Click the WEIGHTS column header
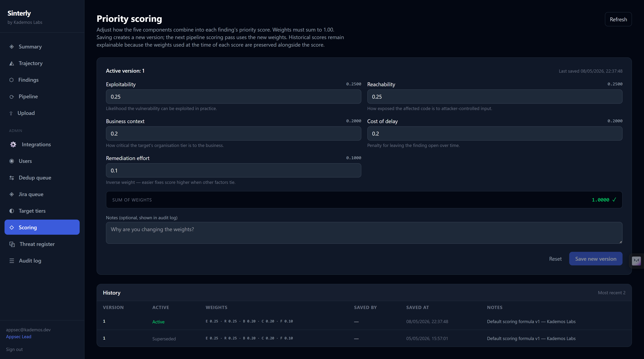 pyautogui.click(x=216, y=307)
